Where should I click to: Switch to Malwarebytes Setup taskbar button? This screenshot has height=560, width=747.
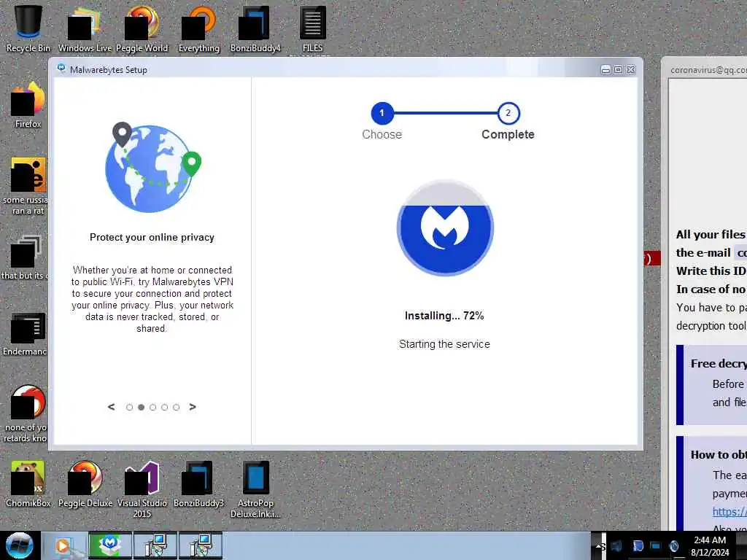pos(109,545)
